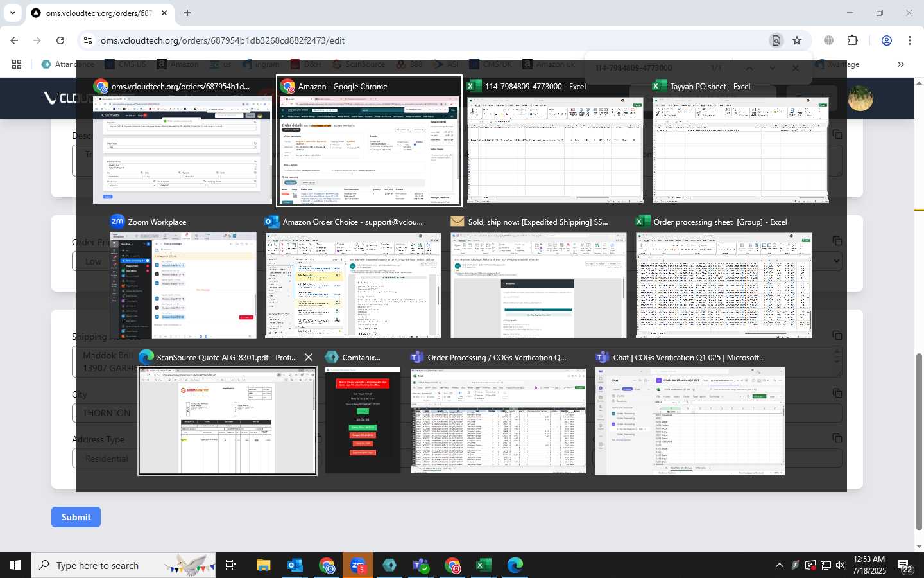The image size is (924, 578).
Task: Open a new Chrome tab
Action: pos(187,13)
